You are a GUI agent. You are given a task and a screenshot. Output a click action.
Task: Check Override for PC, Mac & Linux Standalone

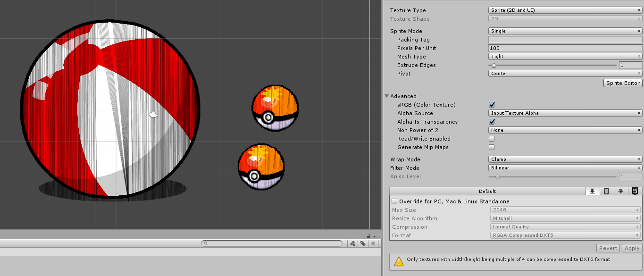[x=395, y=201]
